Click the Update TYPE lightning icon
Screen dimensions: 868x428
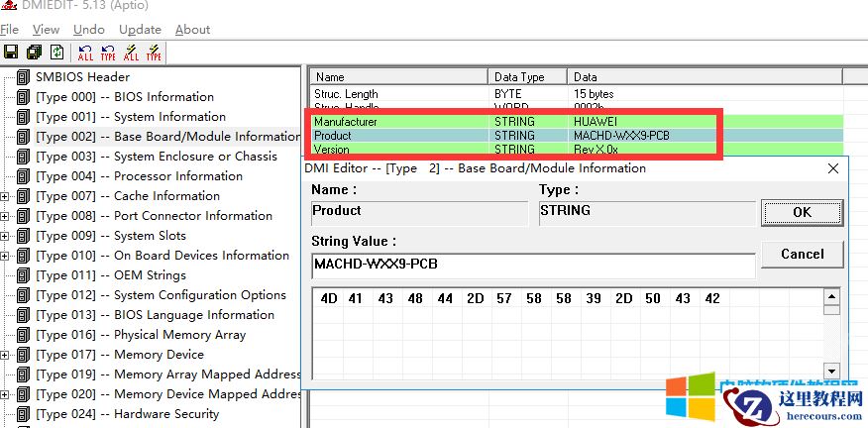pos(154,52)
